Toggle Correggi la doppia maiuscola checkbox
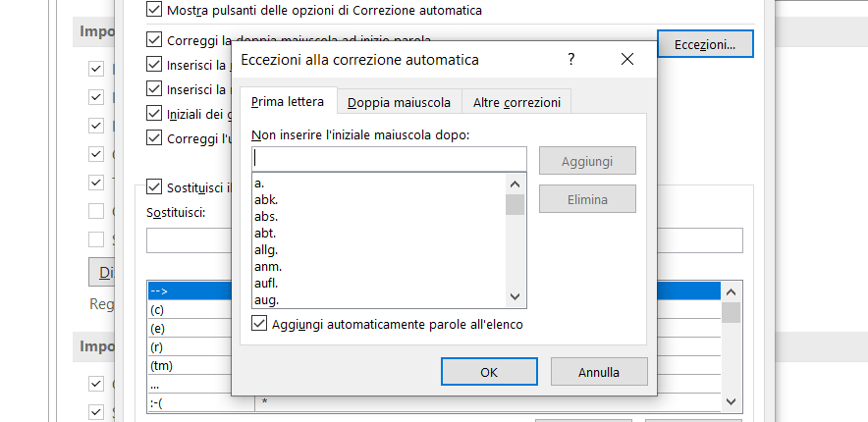868x422 pixels. pos(153,41)
